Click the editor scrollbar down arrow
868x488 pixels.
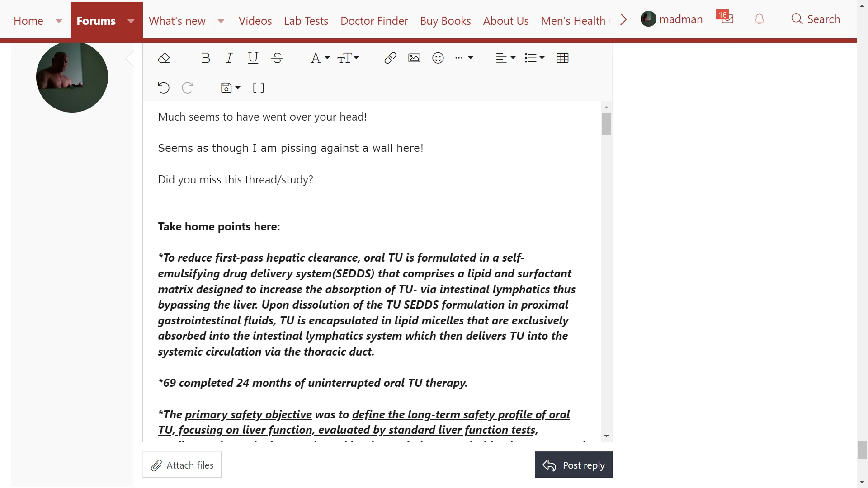(x=607, y=436)
